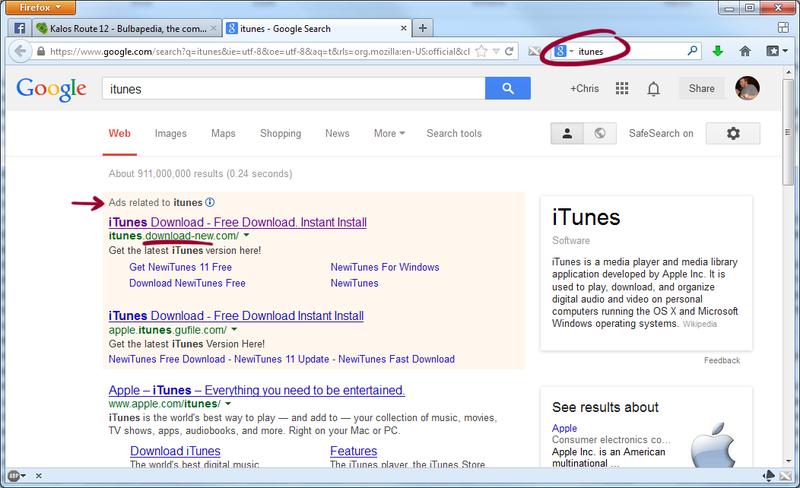Open a new tab with plus button
Image resolution: width=800 pixels, height=488 pixels.
tap(422, 28)
